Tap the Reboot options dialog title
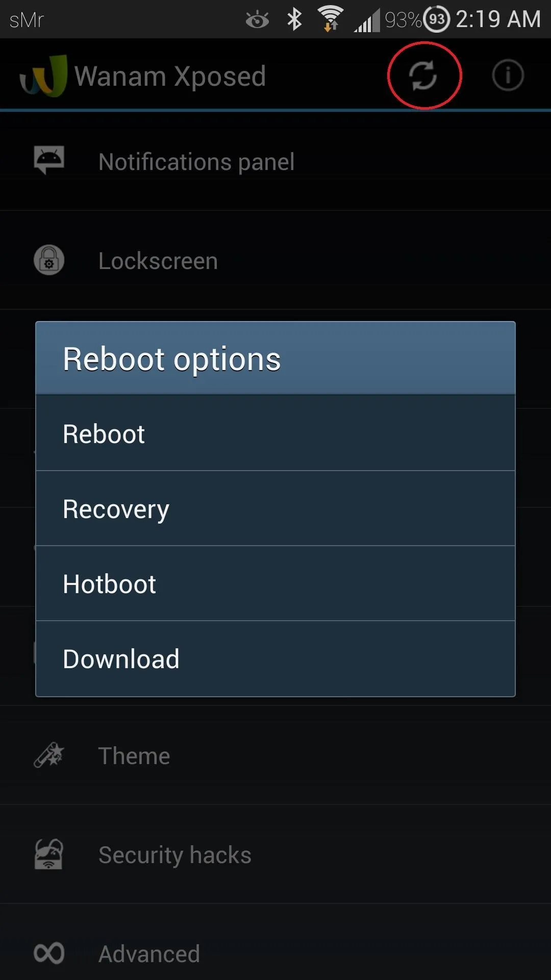 pos(172,359)
